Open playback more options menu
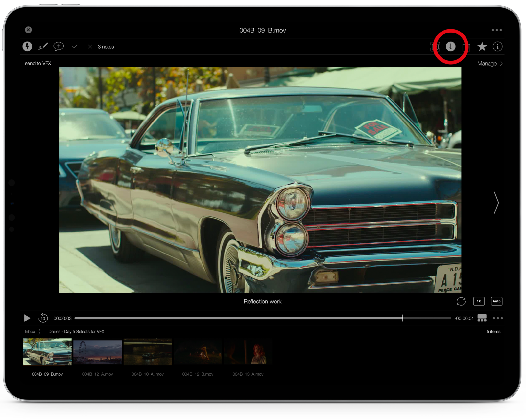The width and height of the screenshot is (526, 420). coord(498,318)
